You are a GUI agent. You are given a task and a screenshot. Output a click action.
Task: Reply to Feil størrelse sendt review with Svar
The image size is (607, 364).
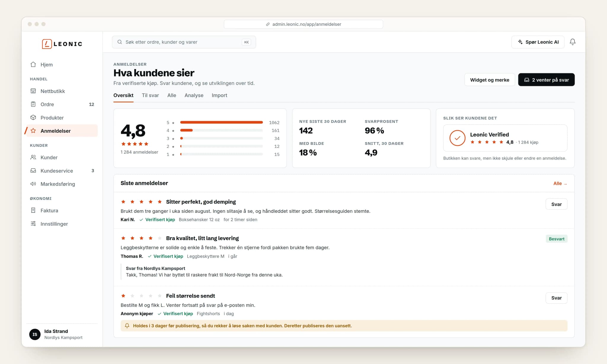[556, 298]
